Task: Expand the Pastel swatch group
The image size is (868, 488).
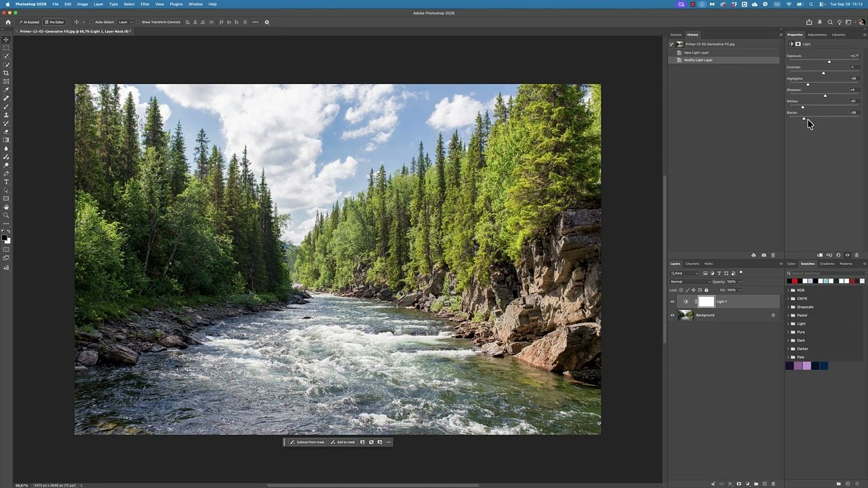Action: [788, 315]
